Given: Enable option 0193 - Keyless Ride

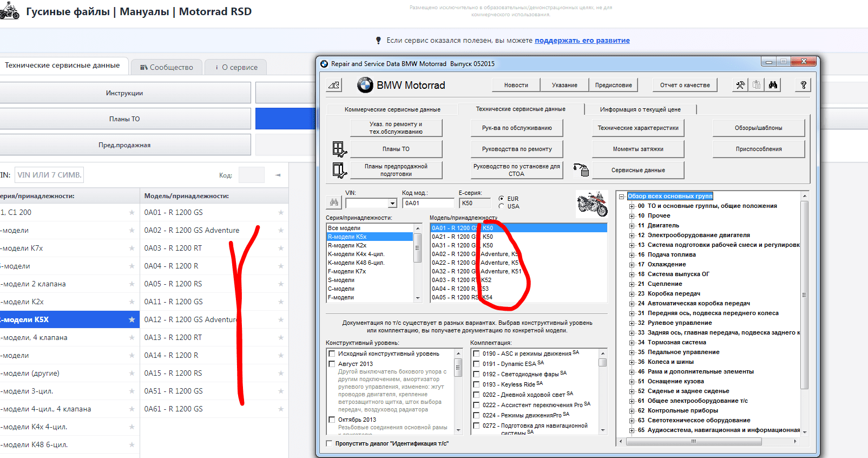Looking at the screenshot, I should tap(476, 384).
